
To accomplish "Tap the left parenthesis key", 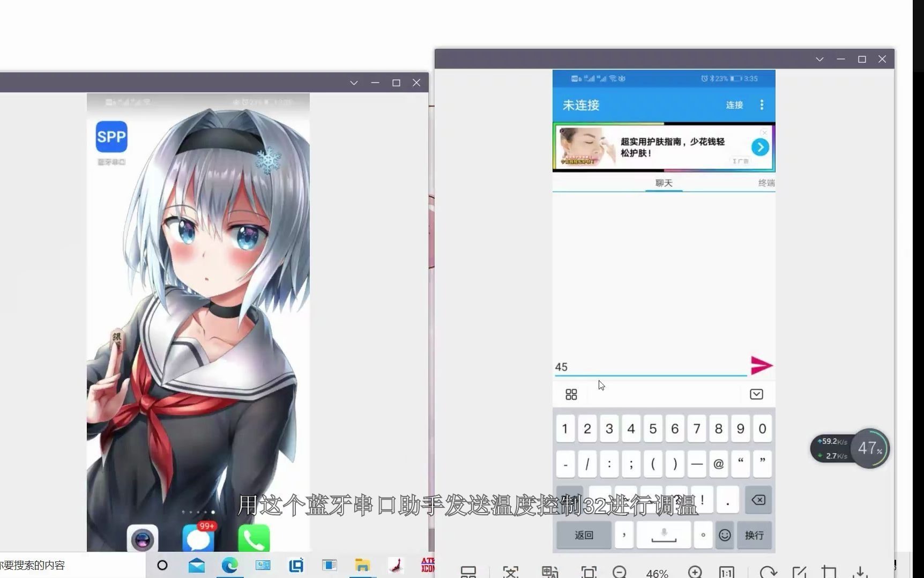I will 653,464.
